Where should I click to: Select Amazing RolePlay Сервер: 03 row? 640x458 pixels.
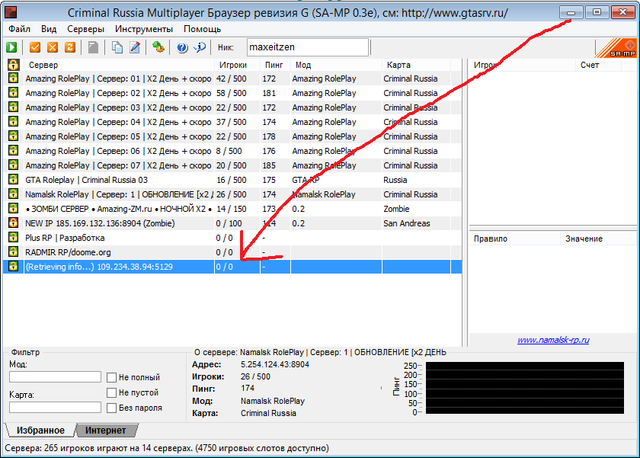coord(232,108)
